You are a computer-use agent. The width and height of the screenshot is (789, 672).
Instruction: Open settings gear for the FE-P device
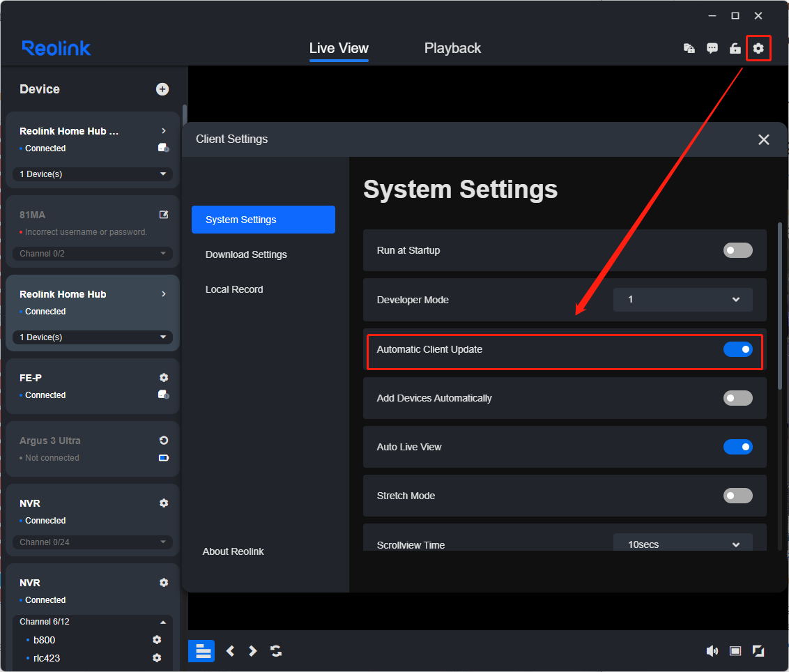coord(164,378)
